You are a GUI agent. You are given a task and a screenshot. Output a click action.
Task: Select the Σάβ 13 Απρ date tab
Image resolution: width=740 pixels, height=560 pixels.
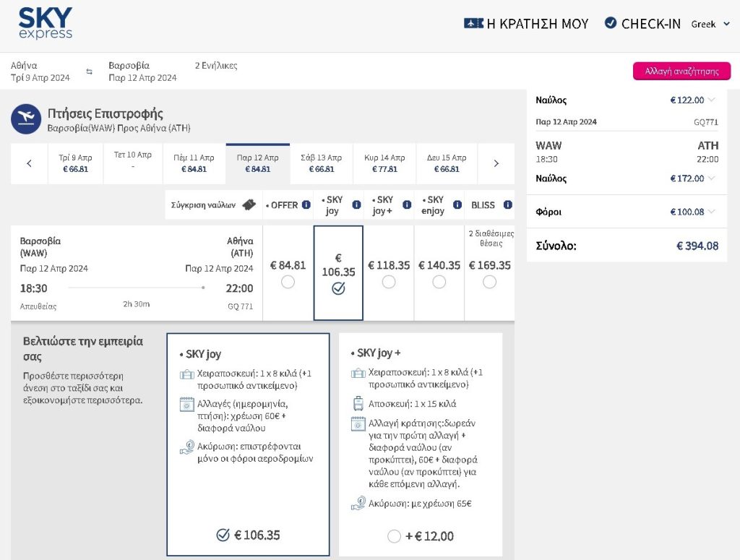322,163
